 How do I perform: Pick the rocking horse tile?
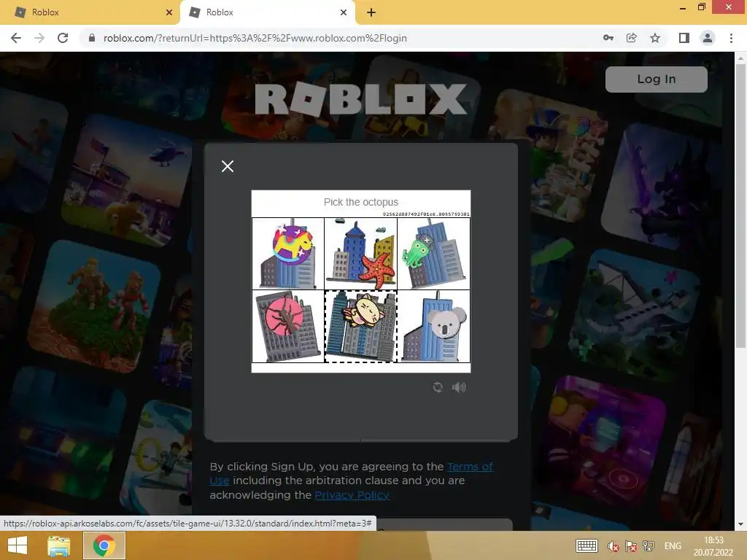pos(287,254)
